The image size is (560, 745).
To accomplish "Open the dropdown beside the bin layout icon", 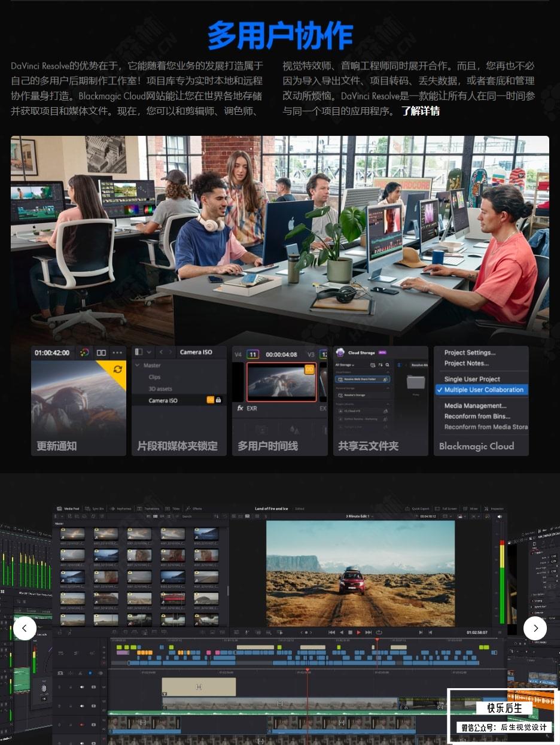I will point(149,352).
